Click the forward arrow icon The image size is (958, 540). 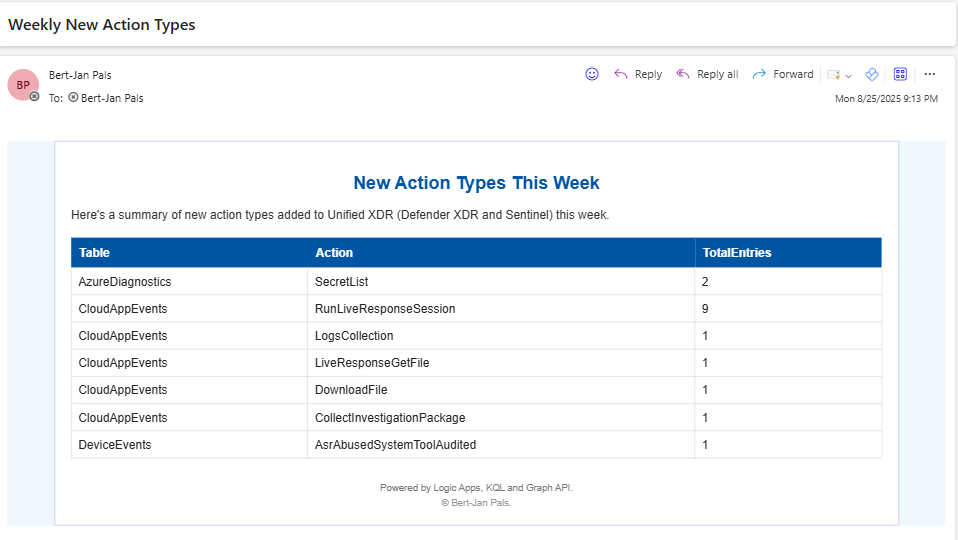pyautogui.click(x=759, y=74)
